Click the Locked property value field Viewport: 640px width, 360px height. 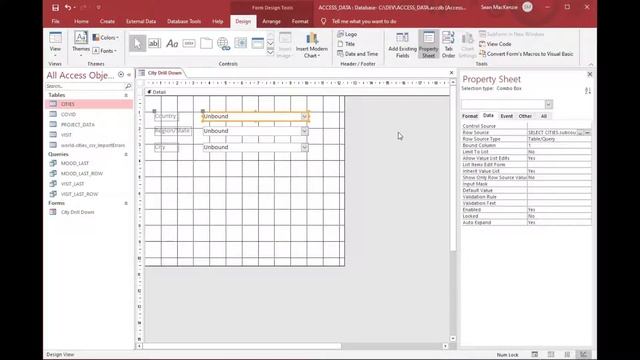pyautogui.click(x=559, y=216)
